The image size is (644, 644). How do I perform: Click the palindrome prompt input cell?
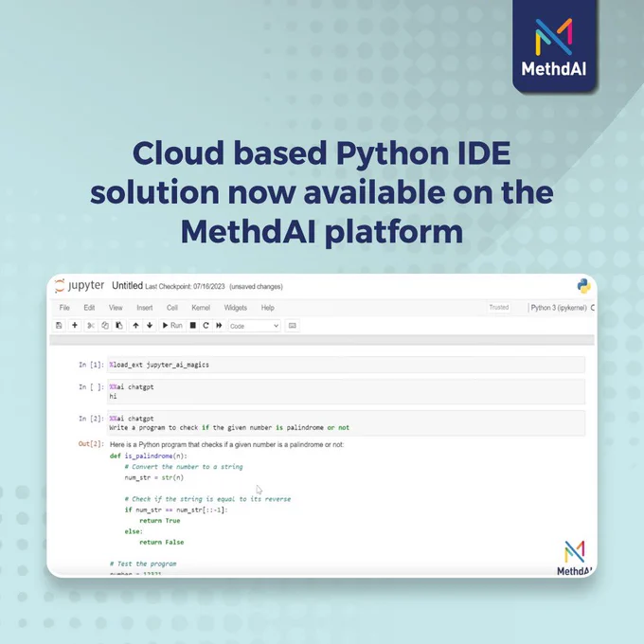346,423
